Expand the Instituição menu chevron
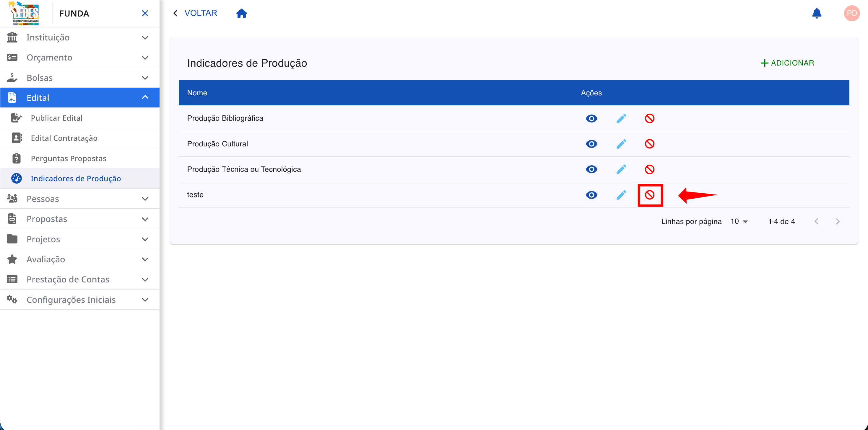This screenshot has height=430, width=868. pos(145,37)
